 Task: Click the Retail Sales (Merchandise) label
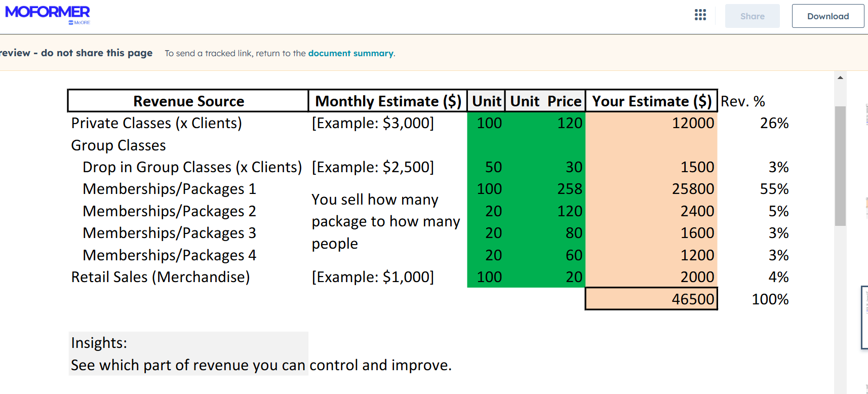[161, 277]
